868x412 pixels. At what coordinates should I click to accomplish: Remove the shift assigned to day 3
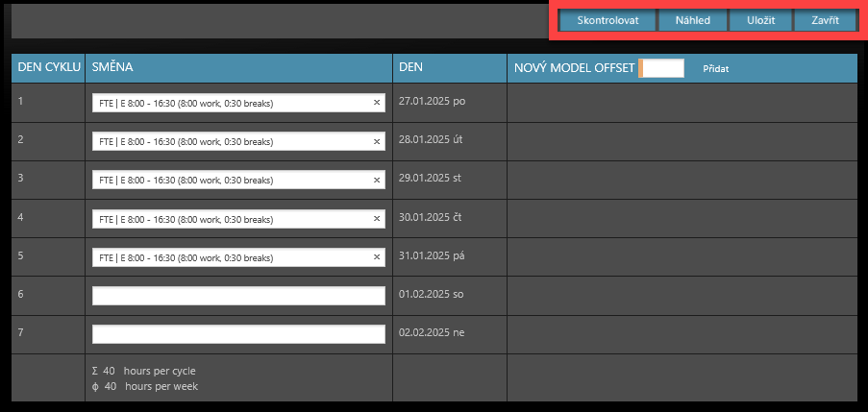(377, 181)
